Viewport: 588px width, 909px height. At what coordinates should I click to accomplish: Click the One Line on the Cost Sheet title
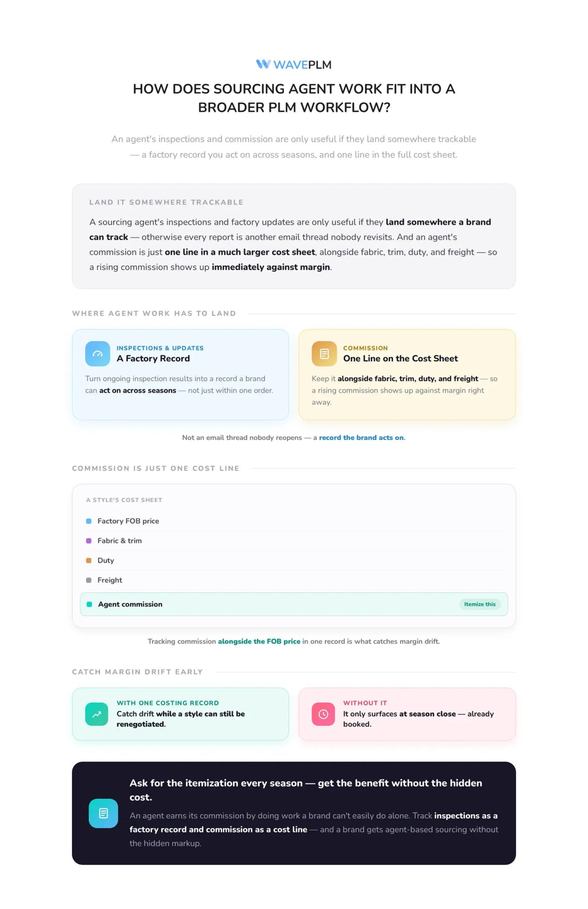pyautogui.click(x=400, y=358)
